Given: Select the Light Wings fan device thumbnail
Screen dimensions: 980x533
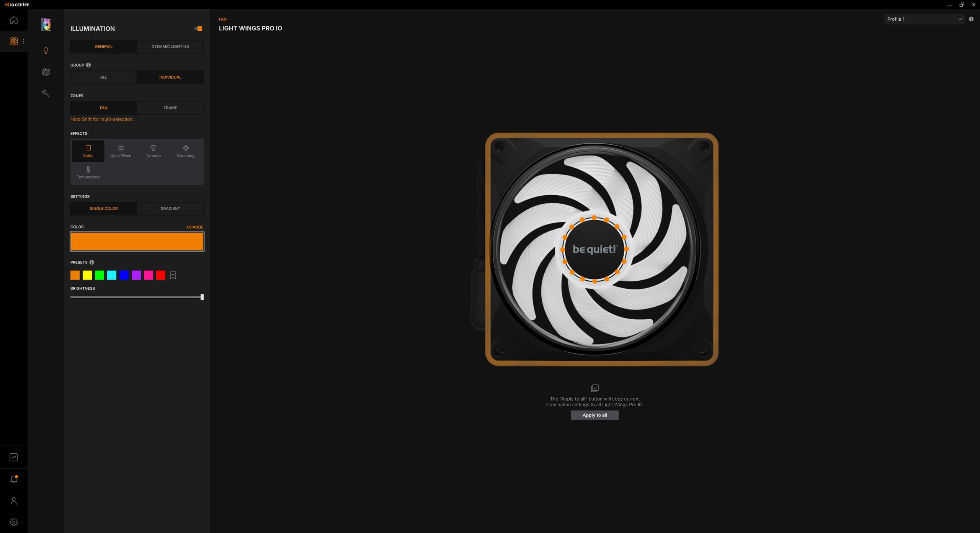Looking at the screenshot, I should [x=46, y=25].
